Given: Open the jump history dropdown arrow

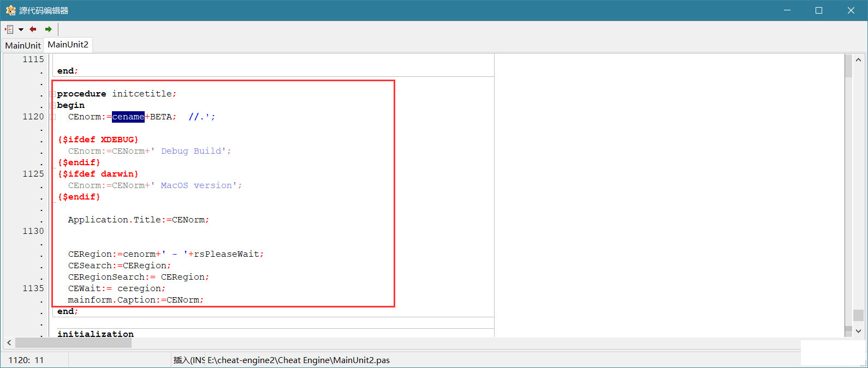Looking at the screenshot, I should coord(21,29).
